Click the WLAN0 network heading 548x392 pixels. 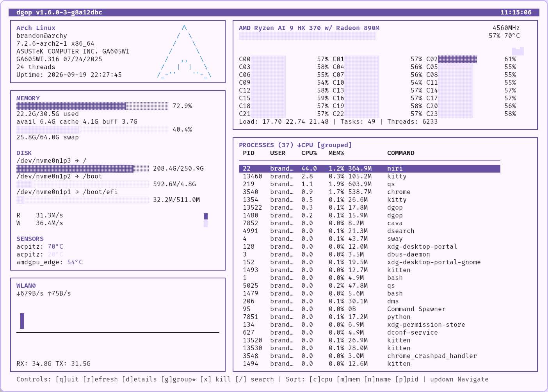[x=26, y=286]
